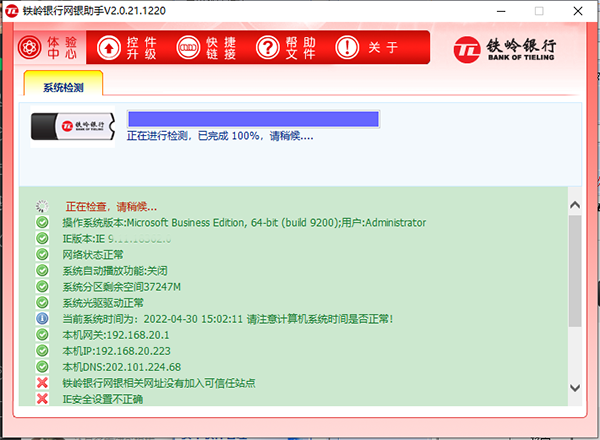This screenshot has height=440, width=600.
Task: Click the spinning loading icon
Action: click(42, 206)
